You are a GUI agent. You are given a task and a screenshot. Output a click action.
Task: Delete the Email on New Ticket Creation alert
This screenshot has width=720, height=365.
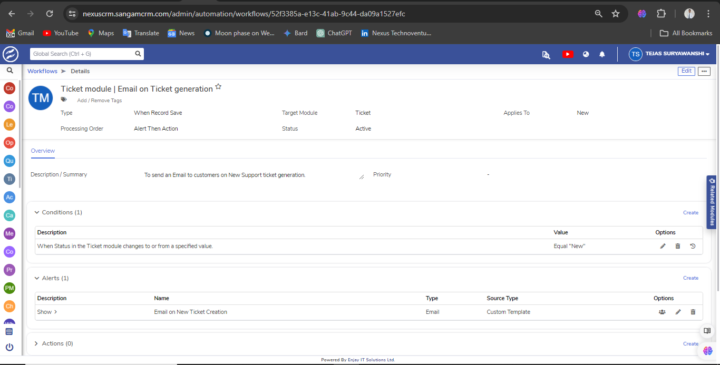693,312
